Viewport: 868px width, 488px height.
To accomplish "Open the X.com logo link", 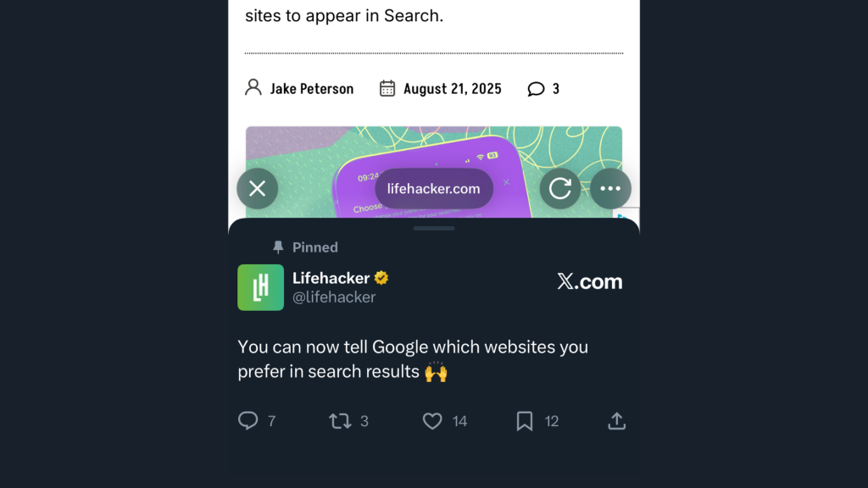I will (x=589, y=282).
